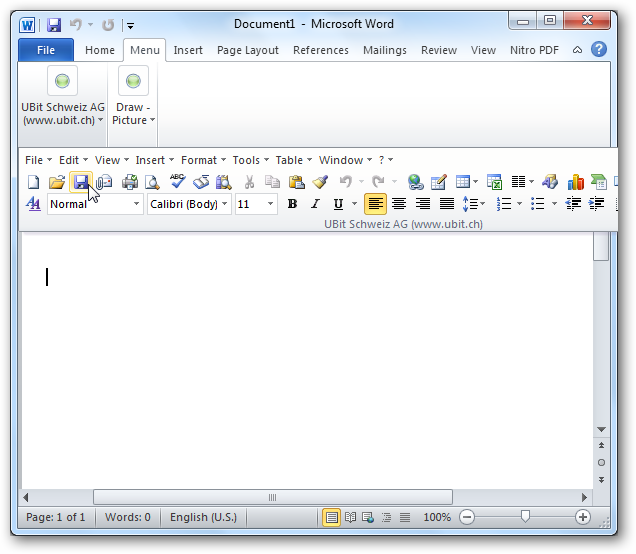Insert a chart with bar chart icon
Viewport: 636px width, 554px height.
576,182
